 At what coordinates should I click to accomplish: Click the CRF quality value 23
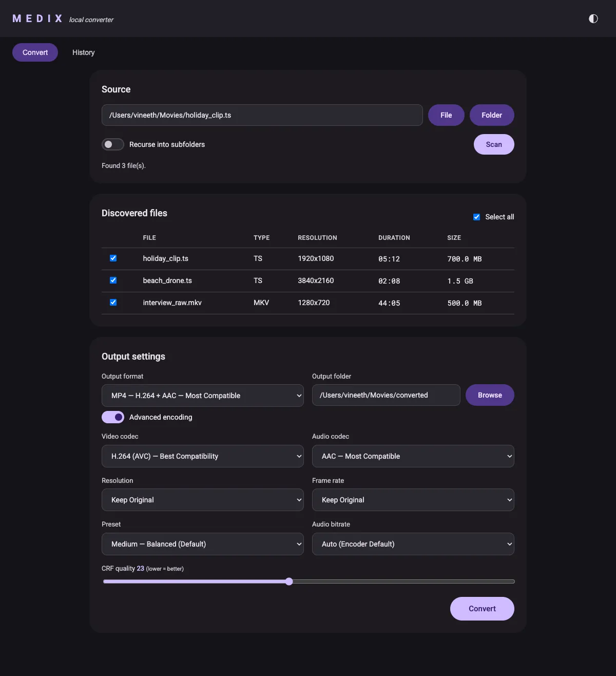[140, 568]
